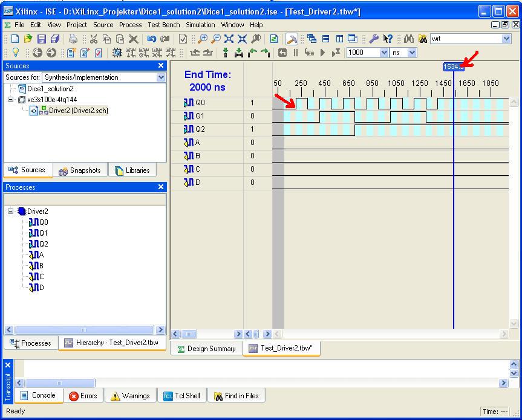Click the zoom to full view icon
Screen dimensions: 522x420
pyautogui.click(x=229, y=39)
